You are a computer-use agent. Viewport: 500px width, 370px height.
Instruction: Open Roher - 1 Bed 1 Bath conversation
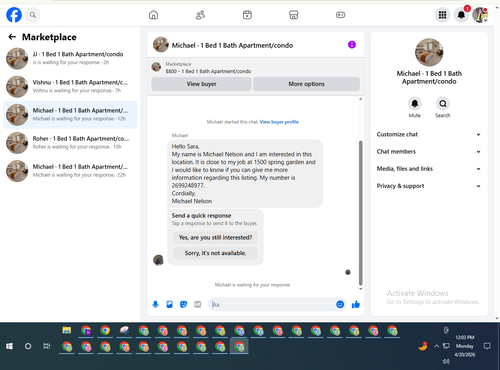70,143
